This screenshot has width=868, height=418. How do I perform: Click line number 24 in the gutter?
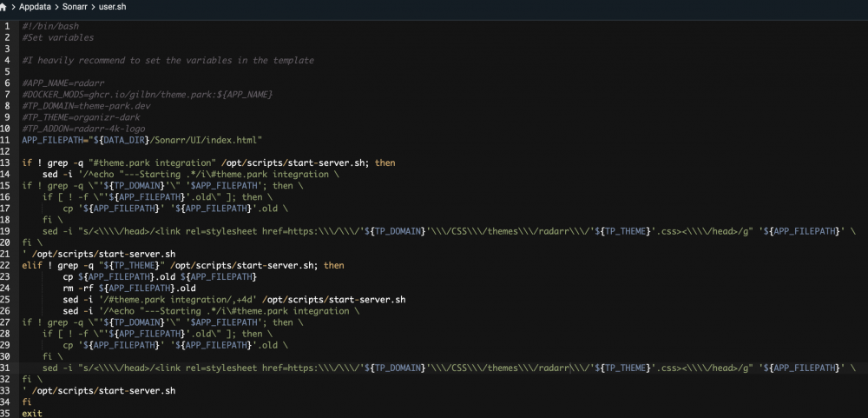tap(5, 289)
